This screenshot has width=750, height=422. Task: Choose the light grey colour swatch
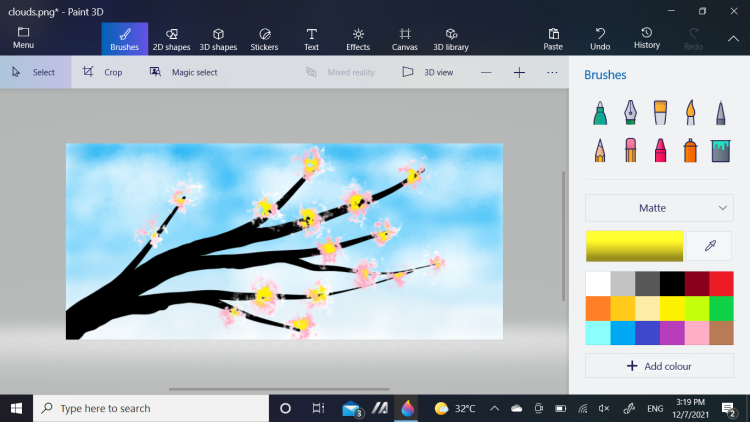click(622, 284)
